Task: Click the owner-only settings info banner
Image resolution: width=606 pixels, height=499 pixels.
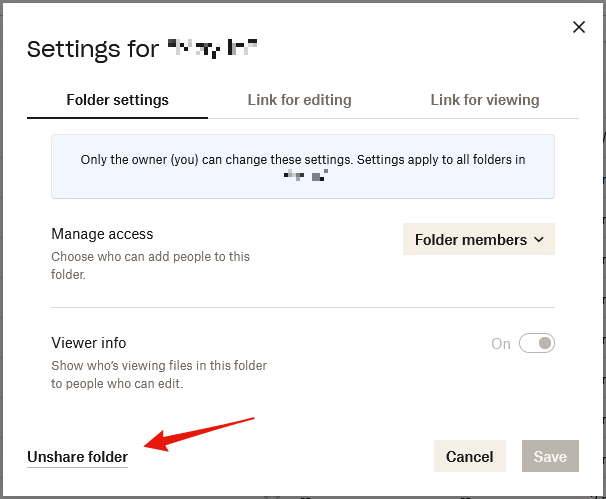Action: 303,167
